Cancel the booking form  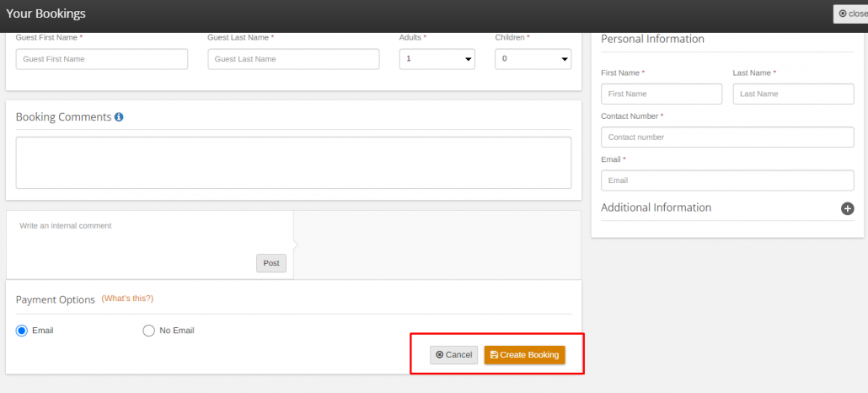[x=453, y=355]
